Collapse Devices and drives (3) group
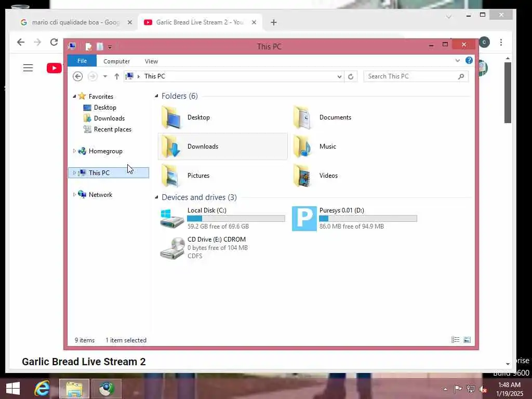The image size is (532, 399). (x=156, y=197)
